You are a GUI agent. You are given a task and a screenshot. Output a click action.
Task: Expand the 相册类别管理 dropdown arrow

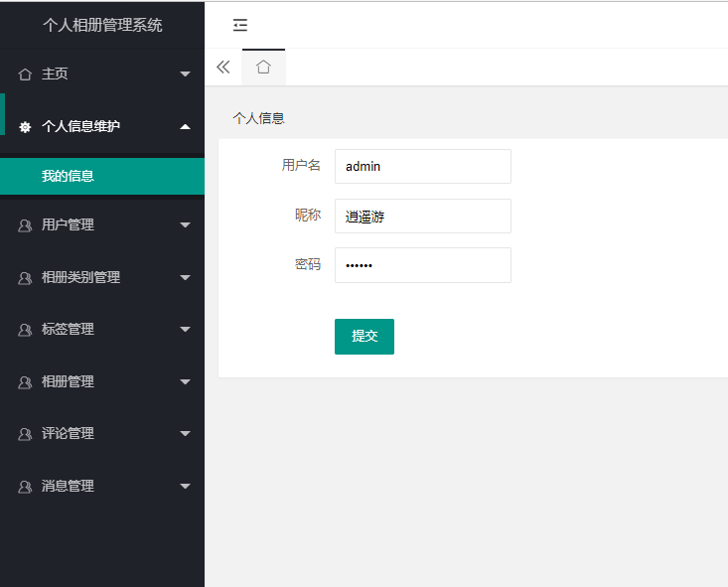click(186, 278)
